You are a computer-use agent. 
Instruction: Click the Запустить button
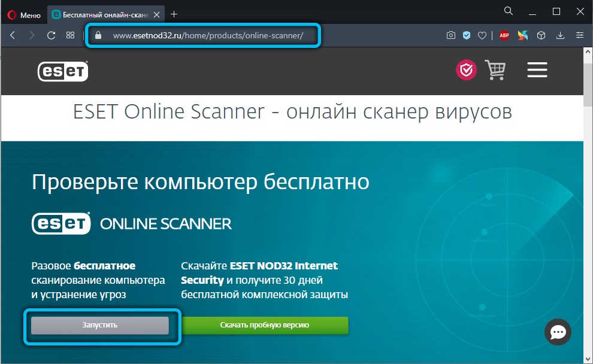point(100,325)
